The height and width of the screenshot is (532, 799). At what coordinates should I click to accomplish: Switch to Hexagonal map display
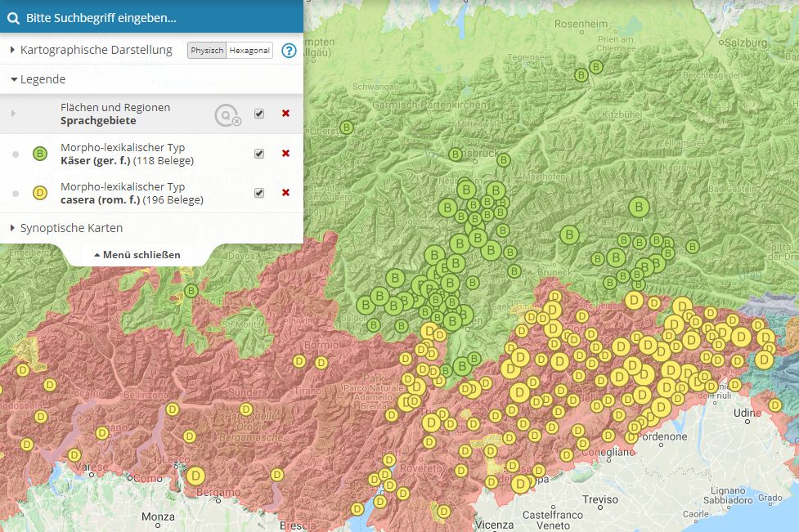[x=249, y=51]
